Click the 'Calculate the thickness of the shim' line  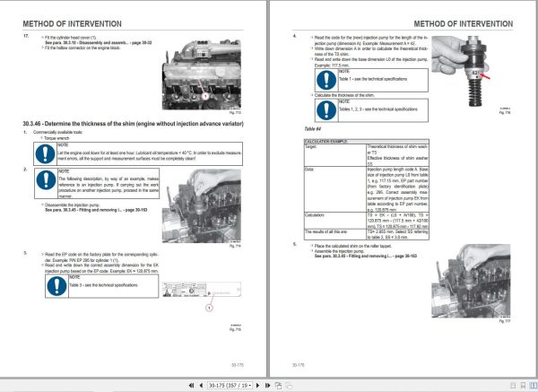[x=344, y=95]
